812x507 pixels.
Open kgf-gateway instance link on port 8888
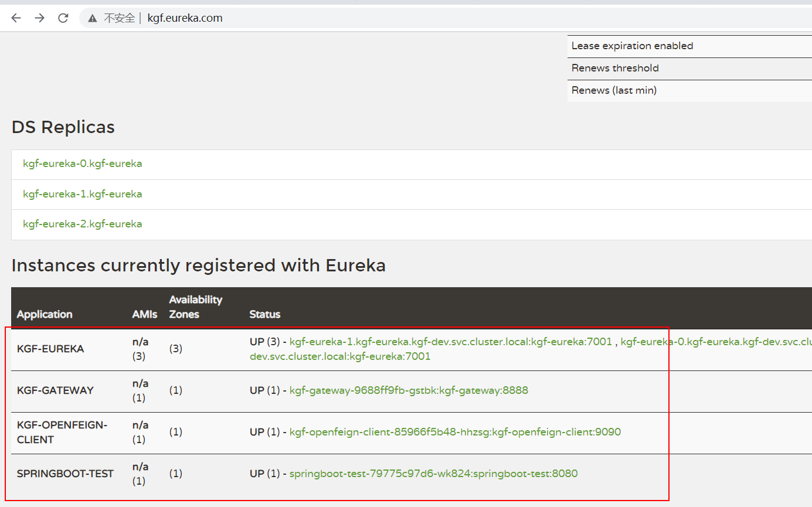pyautogui.click(x=409, y=390)
